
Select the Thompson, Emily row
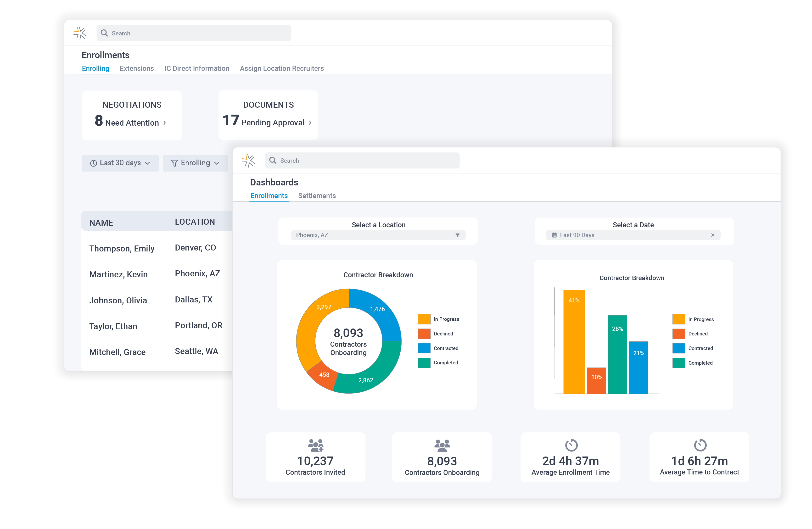tap(122, 249)
